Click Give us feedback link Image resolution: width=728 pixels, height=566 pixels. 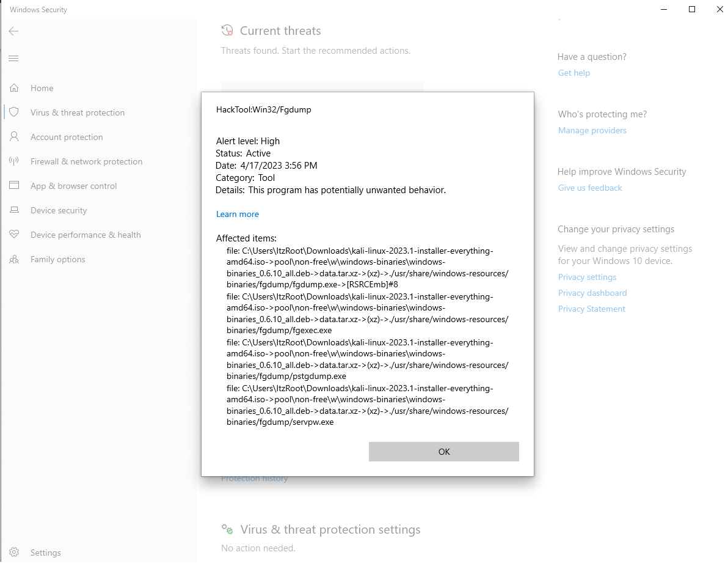coord(589,188)
